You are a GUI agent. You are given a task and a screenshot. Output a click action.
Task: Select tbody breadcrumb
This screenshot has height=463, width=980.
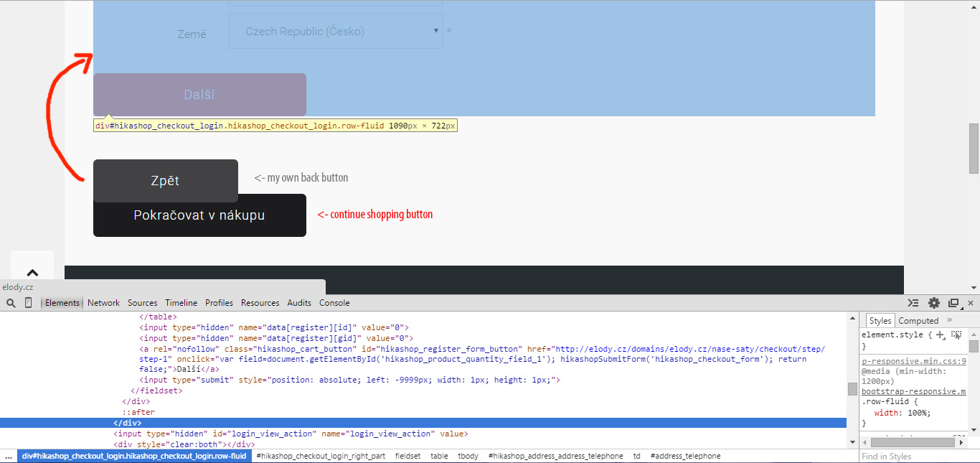click(x=468, y=456)
